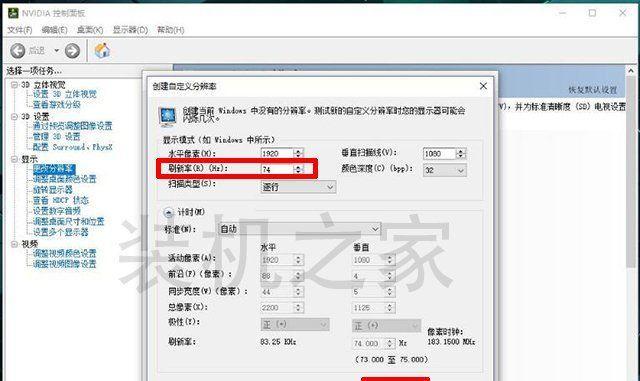Click the 刷新率 Hz input field

tap(277, 169)
